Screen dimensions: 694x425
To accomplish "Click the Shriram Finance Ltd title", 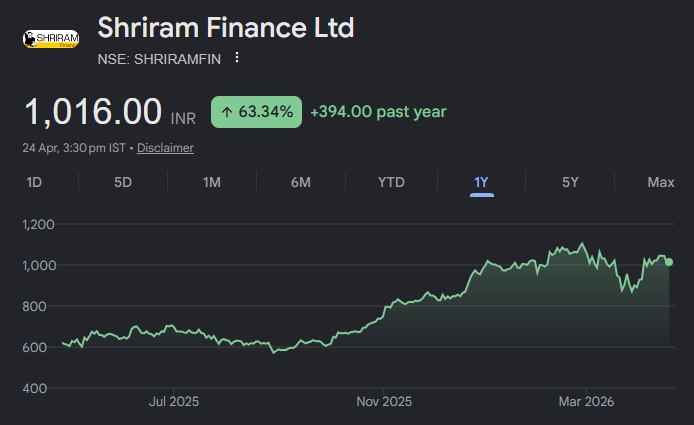I will (226, 27).
